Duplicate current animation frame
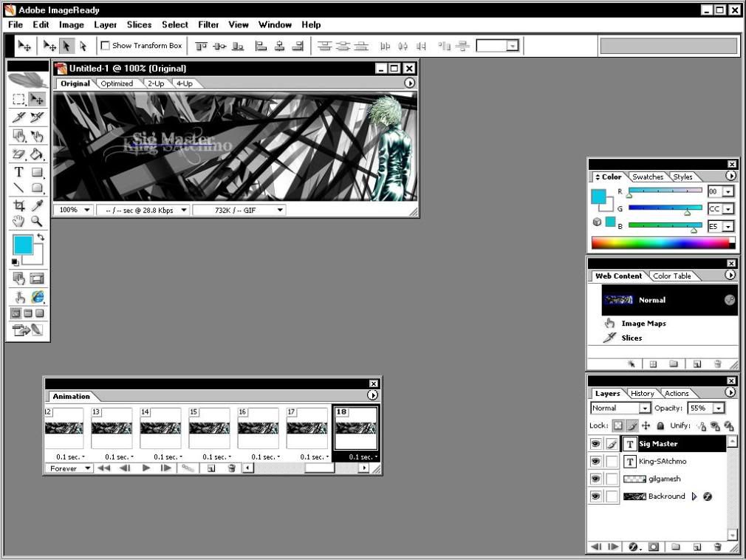 (211, 468)
